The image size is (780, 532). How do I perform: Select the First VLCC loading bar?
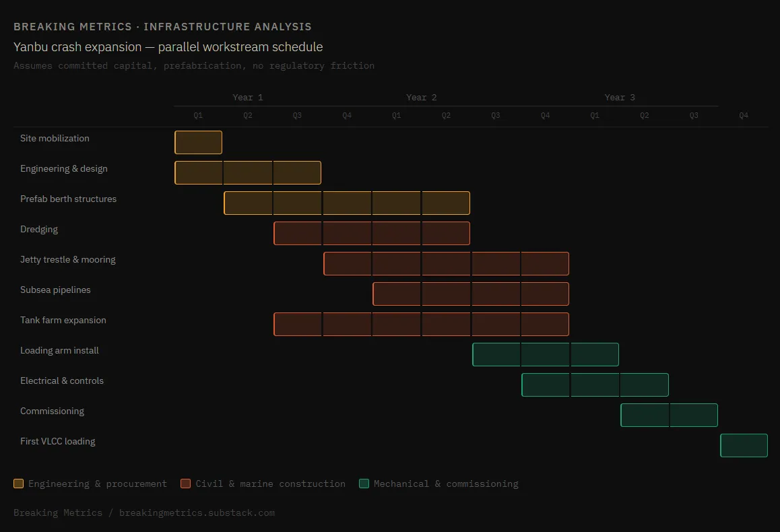(744, 445)
